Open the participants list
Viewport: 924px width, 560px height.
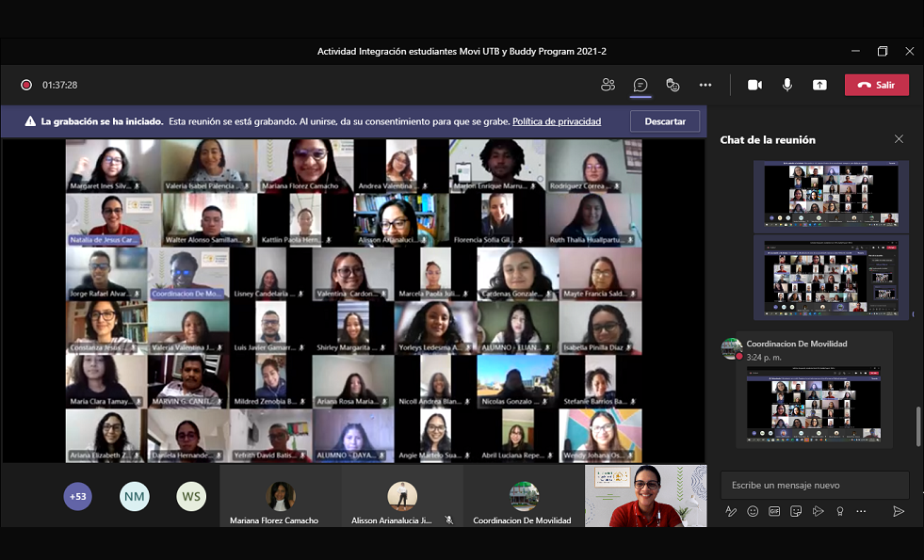pyautogui.click(x=608, y=85)
